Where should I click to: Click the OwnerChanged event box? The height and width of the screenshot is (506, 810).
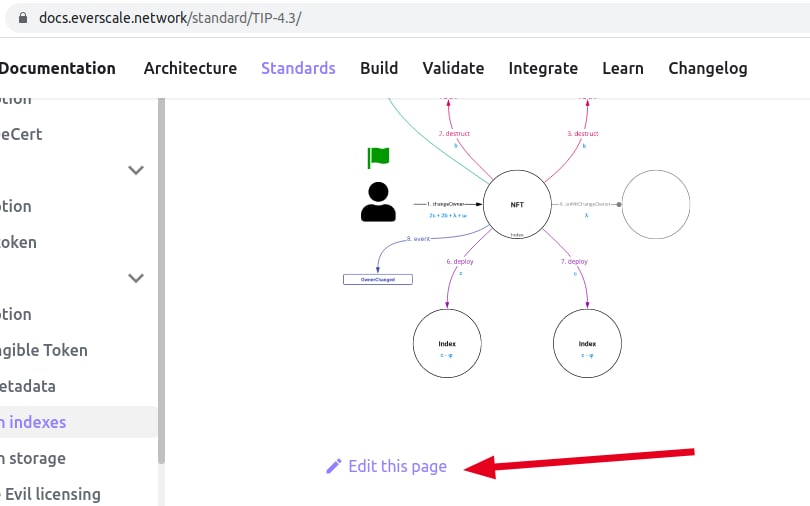378,279
